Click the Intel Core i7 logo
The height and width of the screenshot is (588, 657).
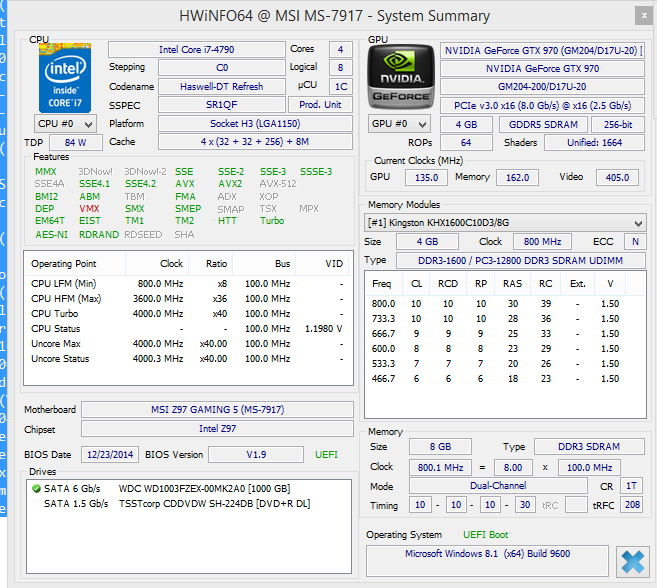(x=65, y=78)
